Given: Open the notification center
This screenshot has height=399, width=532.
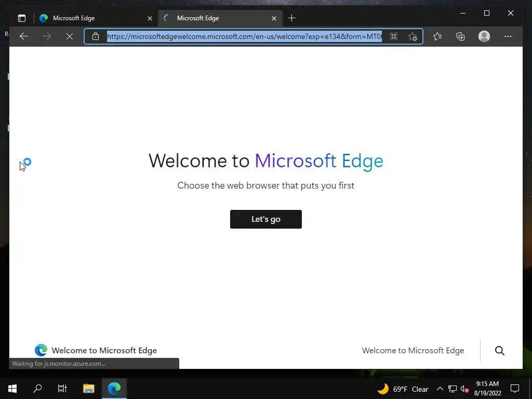Looking at the screenshot, I should pos(515,389).
